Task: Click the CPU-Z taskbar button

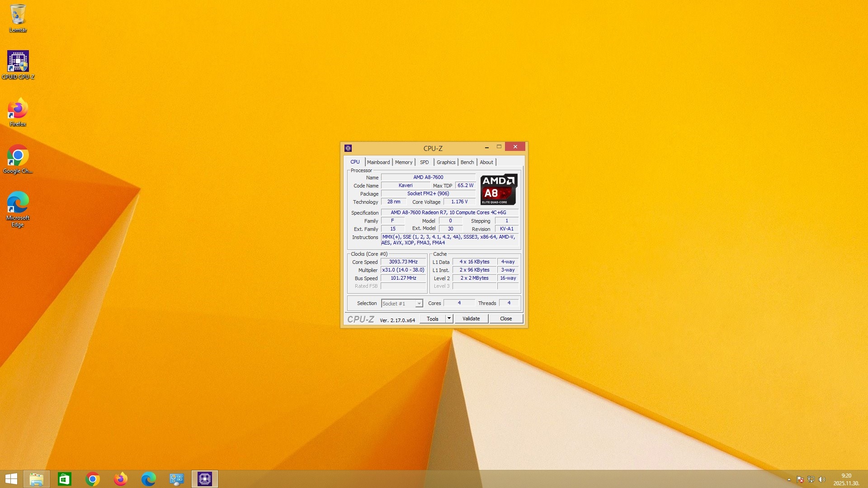Action: [x=205, y=479]
